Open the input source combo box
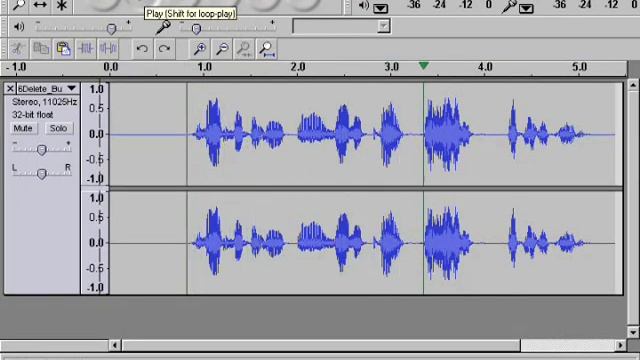Image resolution: width=640 pixels, height=360 pixels. pos(342,27)
